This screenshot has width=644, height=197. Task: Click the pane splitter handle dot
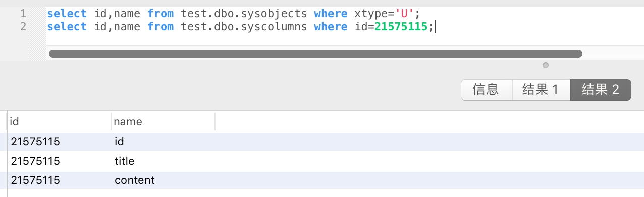pyautogui.click(x=545, y=65)
